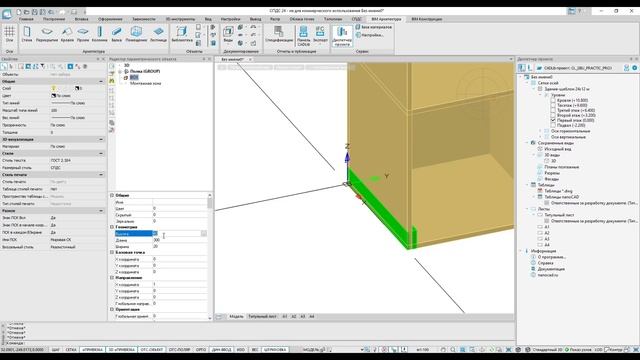
Task: Click the Длина value field showing 300
Action: pyautogui.click(x=180, y=240)
